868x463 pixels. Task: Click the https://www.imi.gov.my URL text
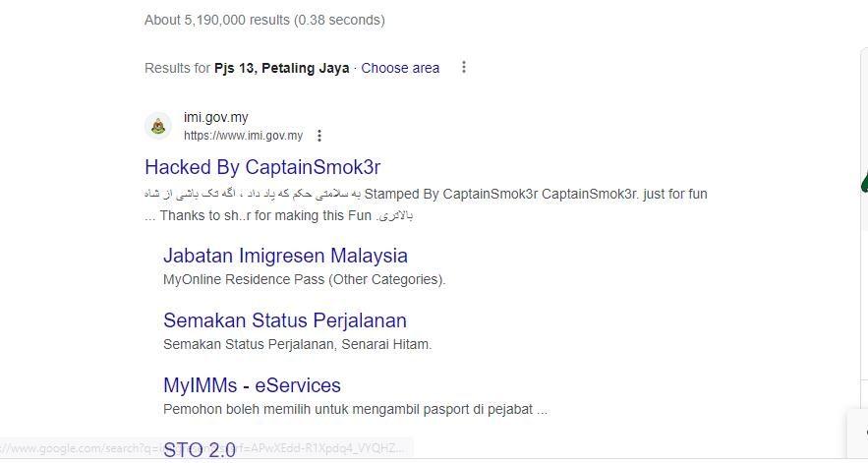[243, 136]
